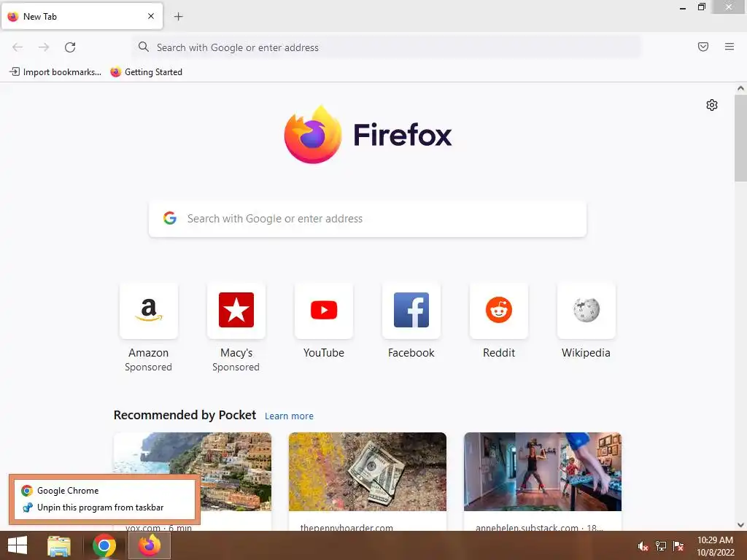The width and height of the screenshot is (747, 560).
Task: Open Getting Started bookmark
Action: click(146, 72)
